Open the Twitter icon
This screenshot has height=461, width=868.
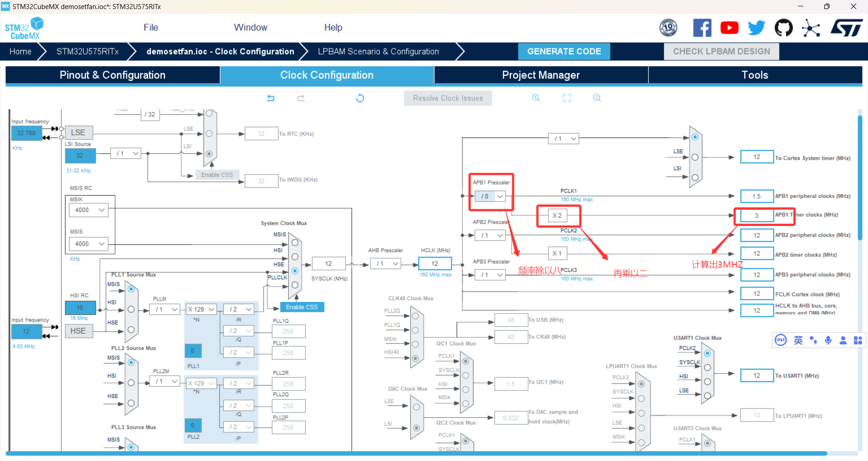click(x=756, y=28)
